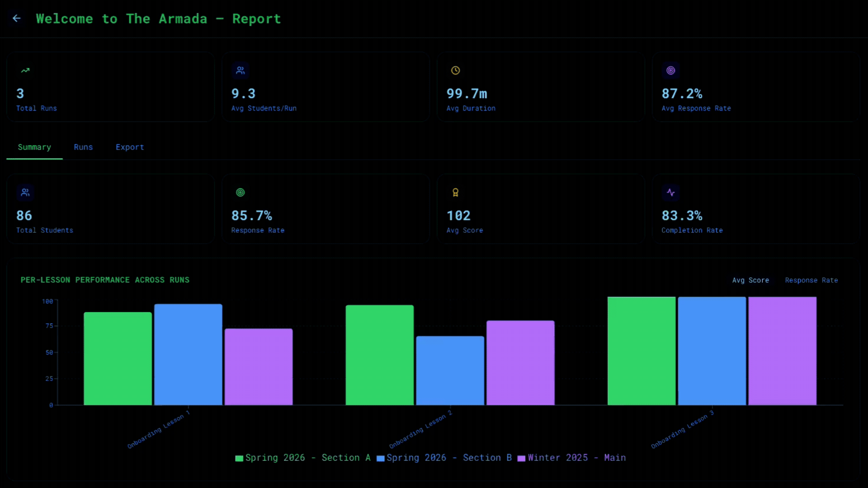Click the Avg Students/Run people icon
Viewport: 868px width, 488px height.
point(241,70)
